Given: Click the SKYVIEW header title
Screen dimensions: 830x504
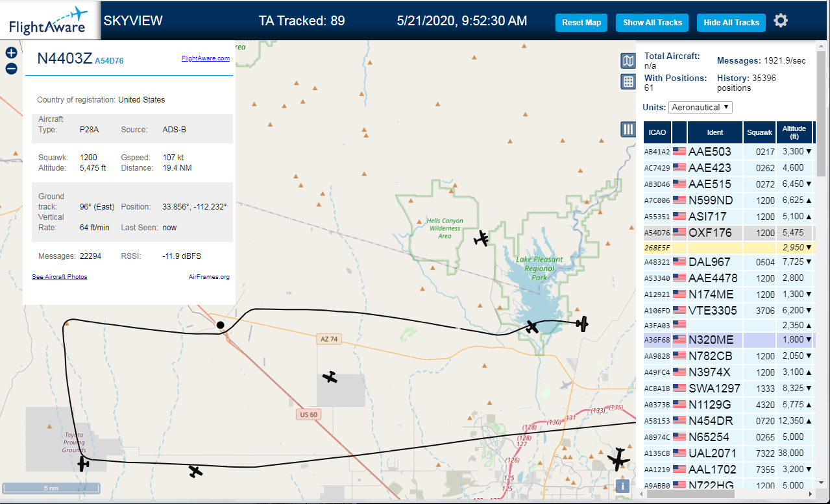Looking at the screenshot, I should click(133, 21).
